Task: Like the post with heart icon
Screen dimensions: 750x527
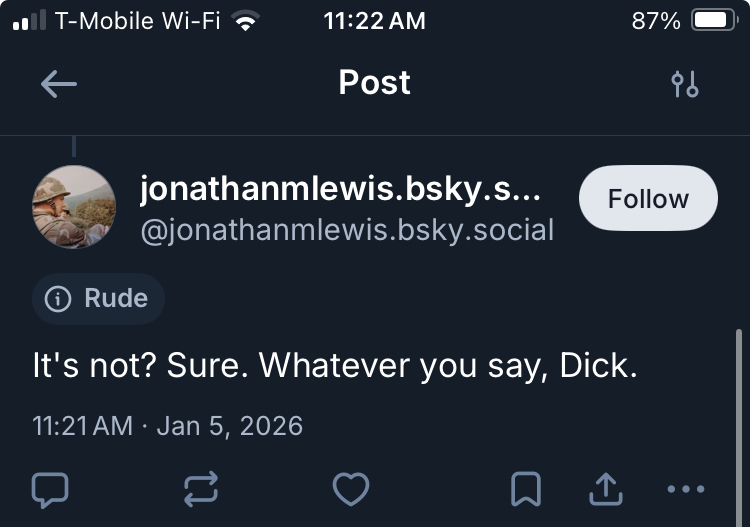Action: tap(351, 488)
